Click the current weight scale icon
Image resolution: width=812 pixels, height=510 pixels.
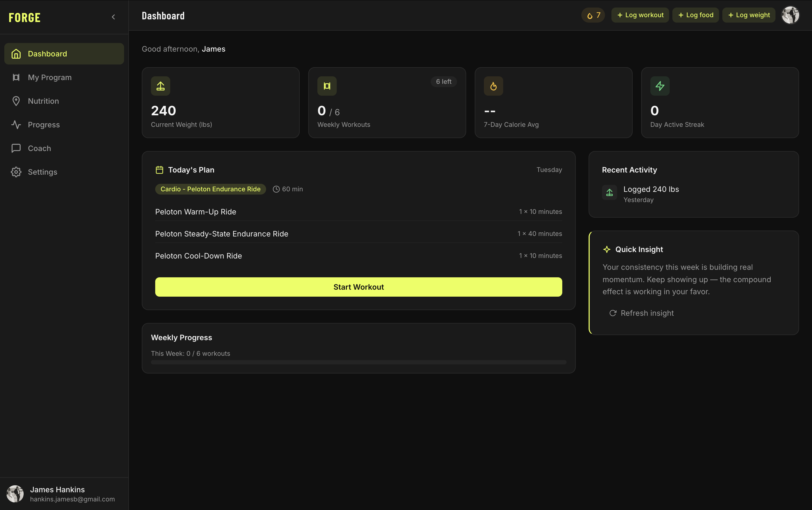[161, 86]
